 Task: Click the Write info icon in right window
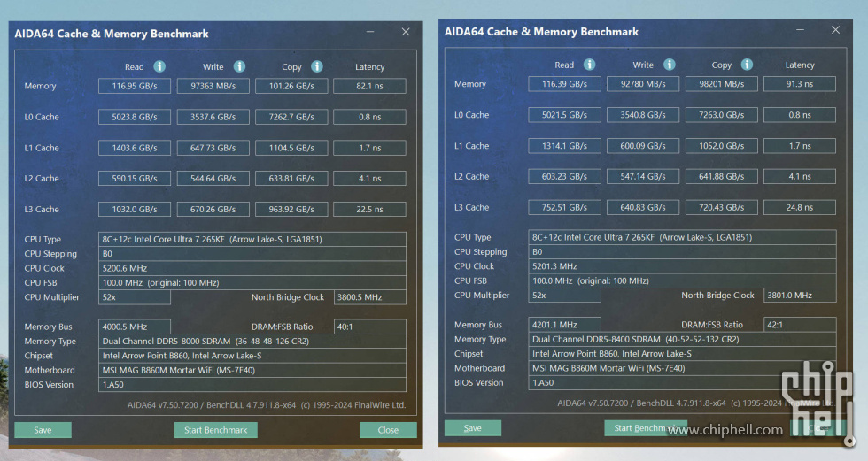[x=670, y=65]
